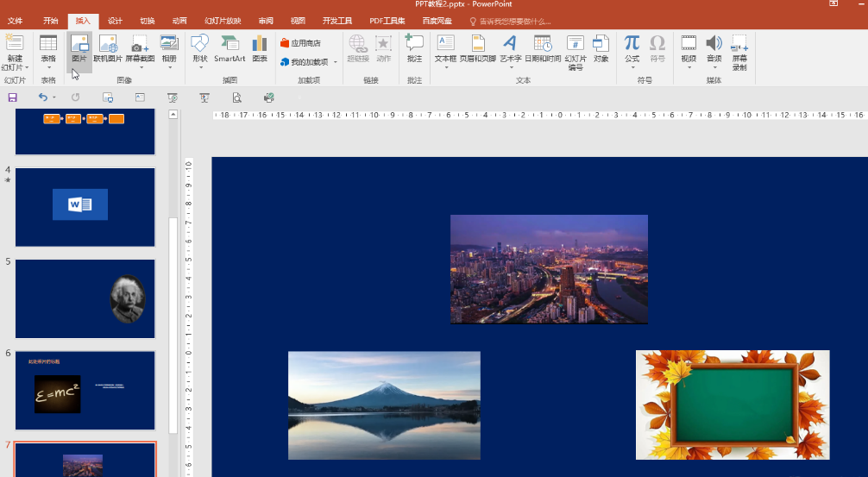Insert 日期和时间 date and time
This screenshot has width=868, height=477.
[543, 48]
